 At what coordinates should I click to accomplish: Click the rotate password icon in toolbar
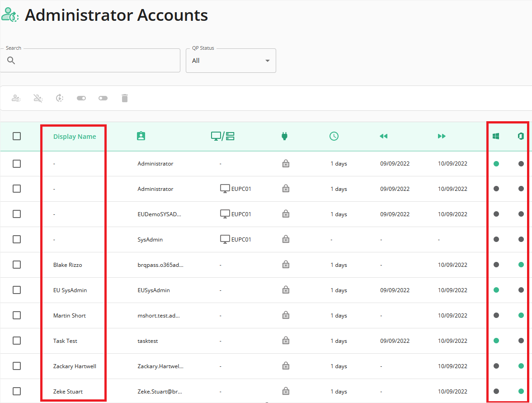click(x=60, y=98)
